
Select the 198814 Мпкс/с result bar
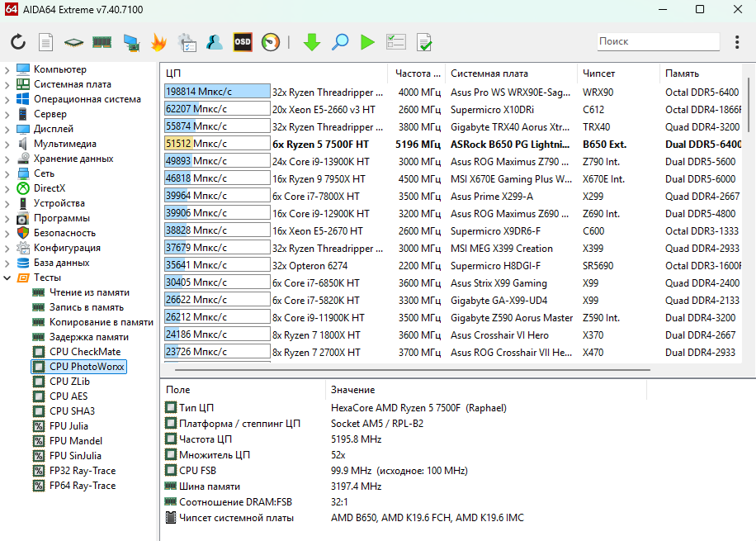tap(217, 91)
